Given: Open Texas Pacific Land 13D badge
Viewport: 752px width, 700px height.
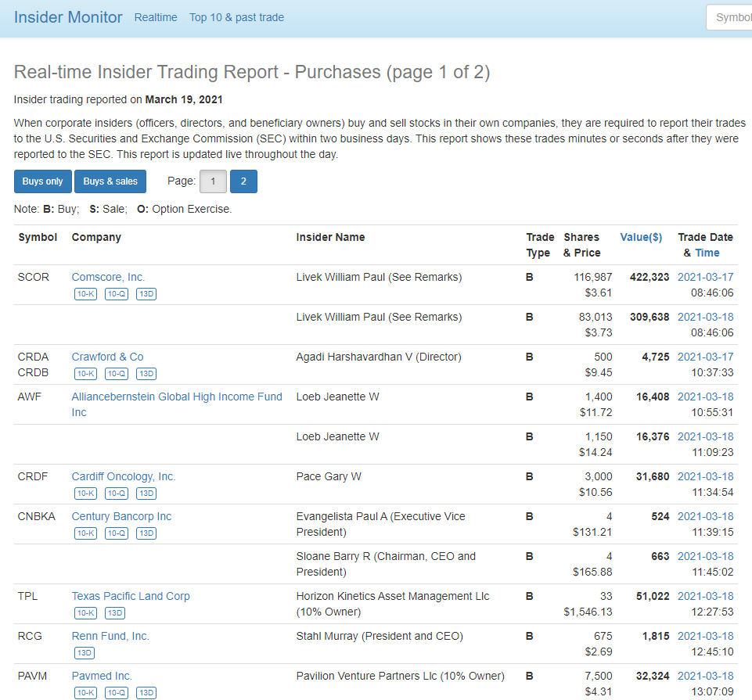Looking at the screenshot, I should [115, 612].
